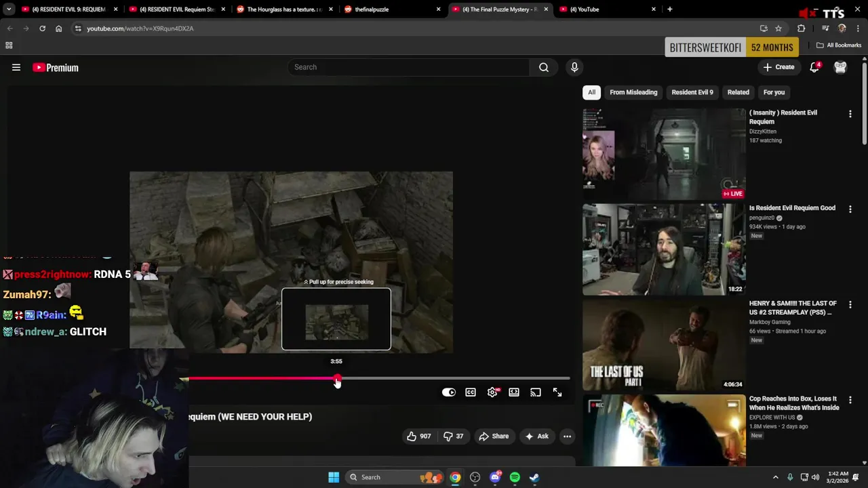Viewport: 868px width, 488px height.
Task: Open Spotify from taskbar
Action: pyautogui.click(x=515, y=477)
